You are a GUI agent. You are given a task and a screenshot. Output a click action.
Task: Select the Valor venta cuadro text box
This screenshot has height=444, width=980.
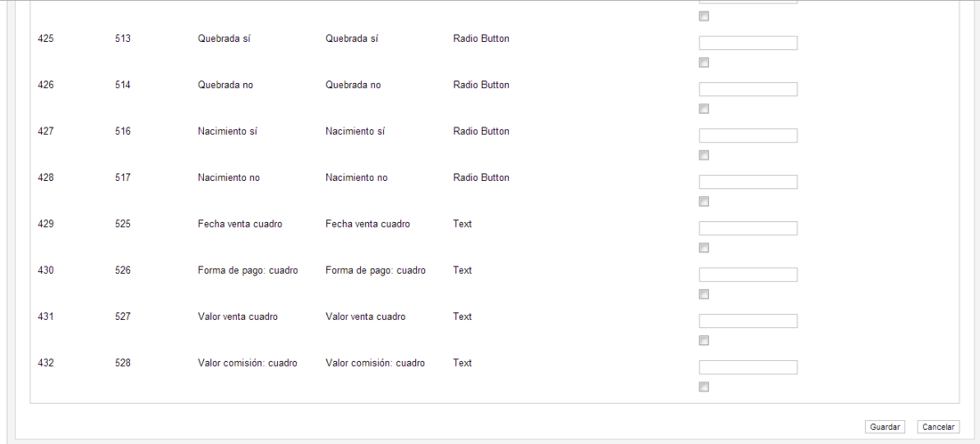pos(748,321)
